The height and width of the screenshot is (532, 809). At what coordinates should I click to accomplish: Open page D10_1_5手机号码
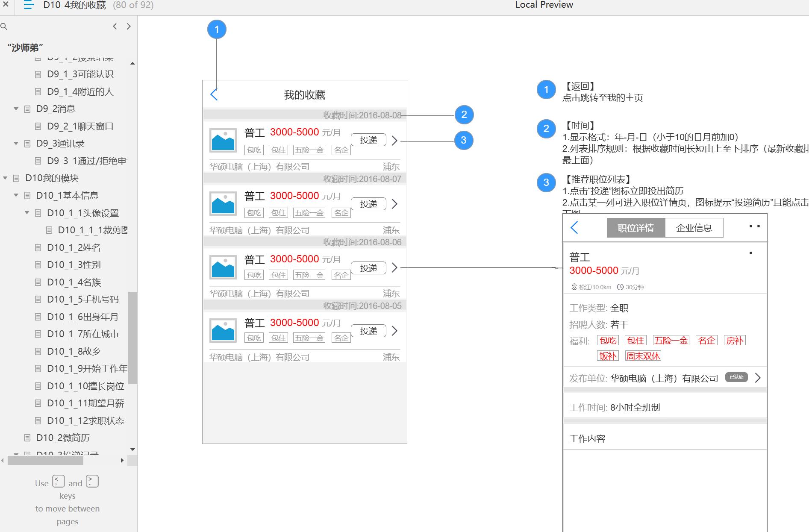83,299
